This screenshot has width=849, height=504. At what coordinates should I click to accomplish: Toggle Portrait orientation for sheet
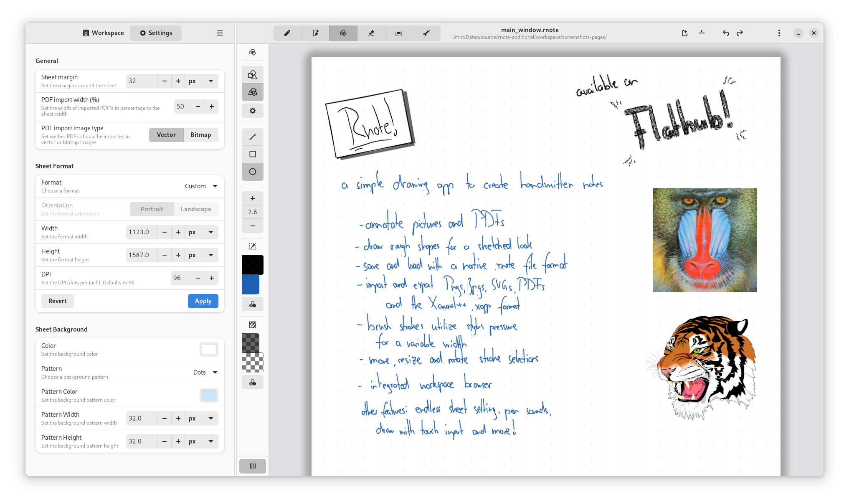pos(151,208)
